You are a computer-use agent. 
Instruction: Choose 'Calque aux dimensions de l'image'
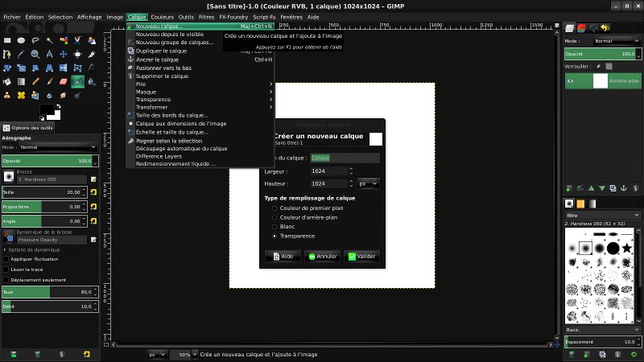coord(200,124)
